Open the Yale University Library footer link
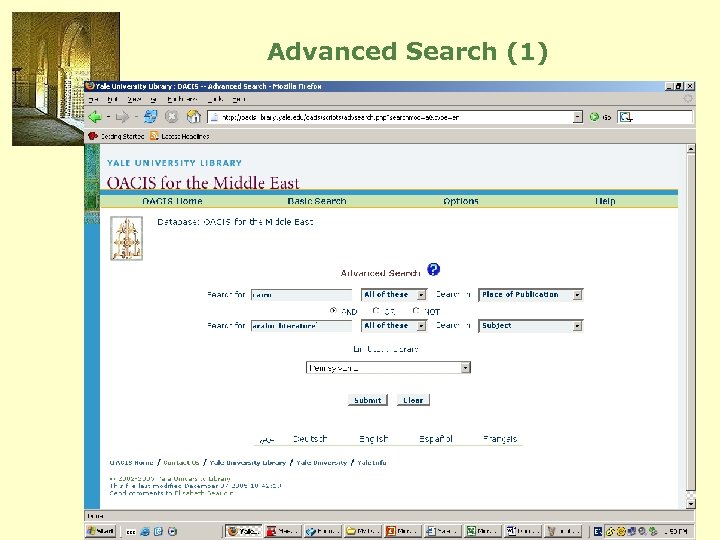The height and width of the screenshot is (540, 720). [248, 462]
